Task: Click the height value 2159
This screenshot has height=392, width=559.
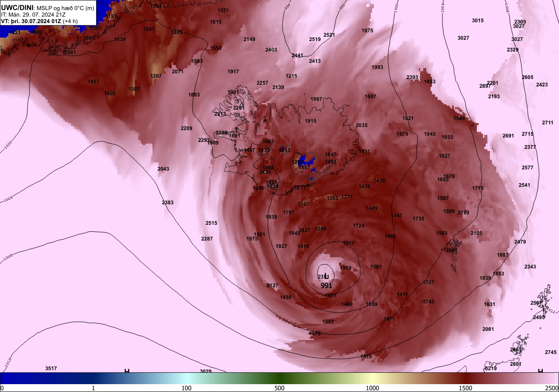Action: click(463, 213)
